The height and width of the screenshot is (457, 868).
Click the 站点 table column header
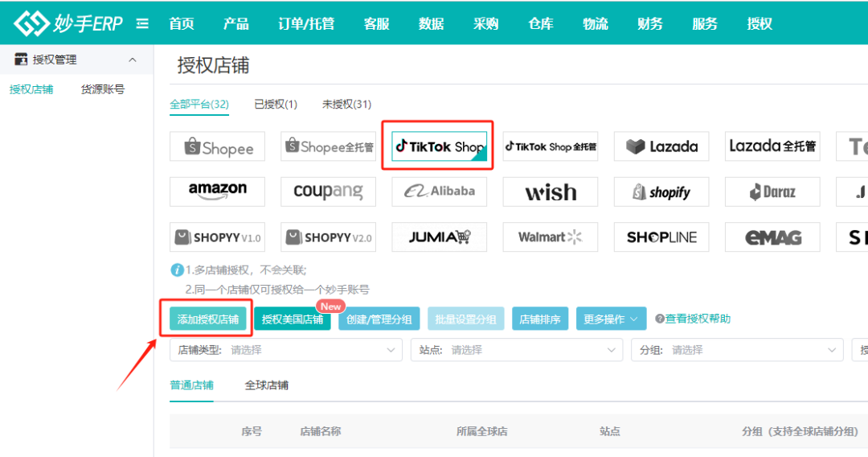(610, 431)
